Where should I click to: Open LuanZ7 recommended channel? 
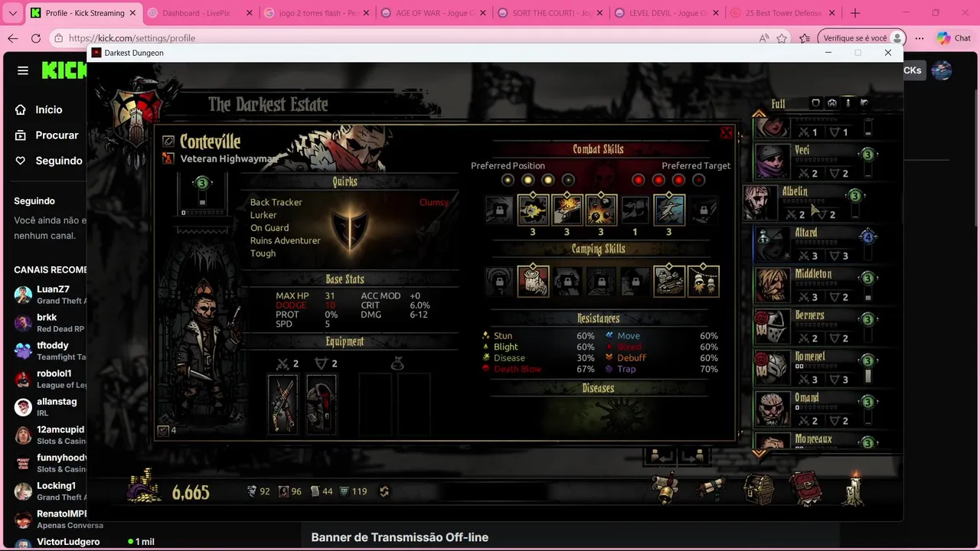click(x=51, y=295)
